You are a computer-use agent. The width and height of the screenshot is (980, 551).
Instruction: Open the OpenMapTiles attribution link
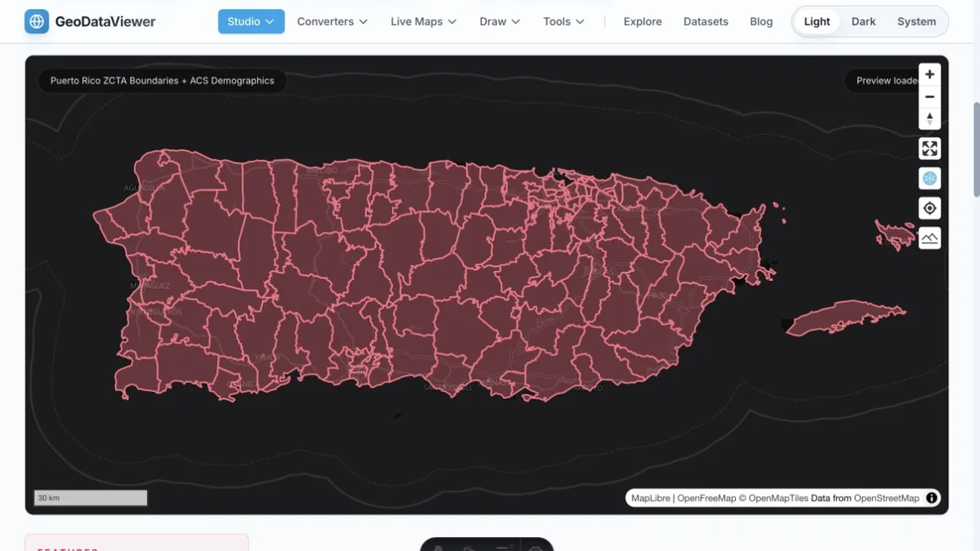773,498
